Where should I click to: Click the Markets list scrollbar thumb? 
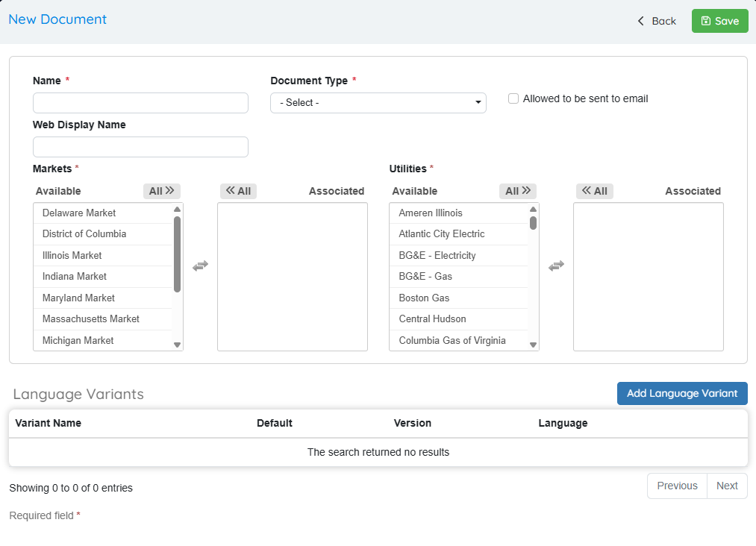[x=177, y=254]
